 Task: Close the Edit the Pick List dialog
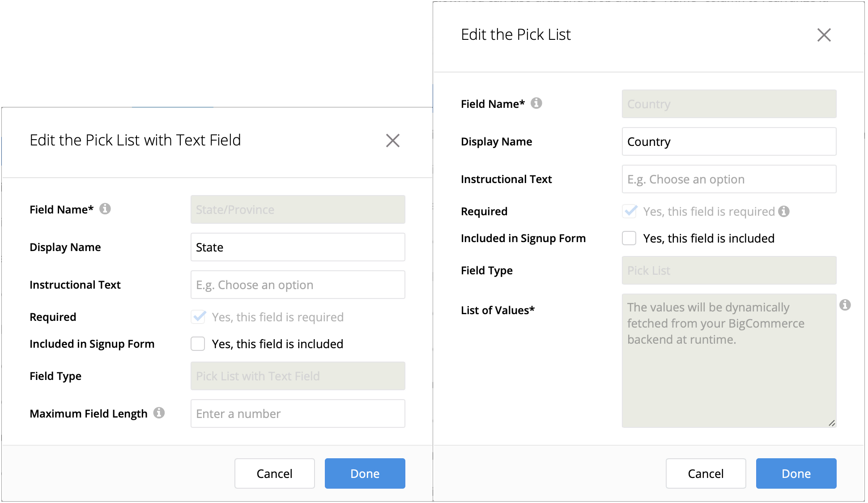click(824, 35)
